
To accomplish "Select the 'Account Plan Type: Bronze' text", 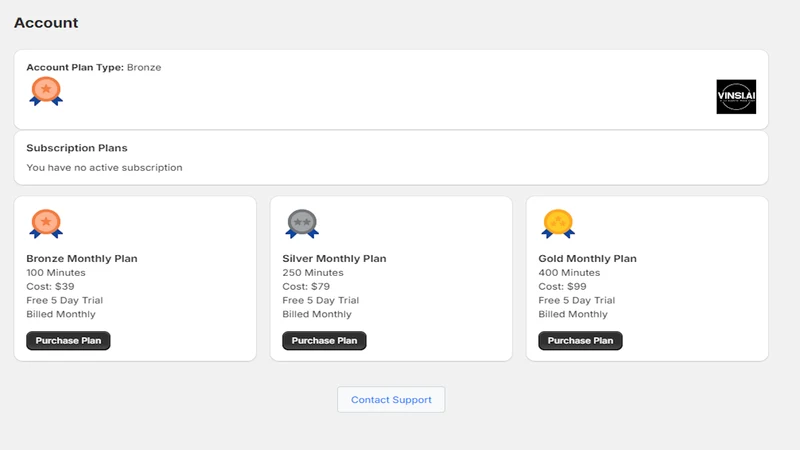I will click(94, 67).
